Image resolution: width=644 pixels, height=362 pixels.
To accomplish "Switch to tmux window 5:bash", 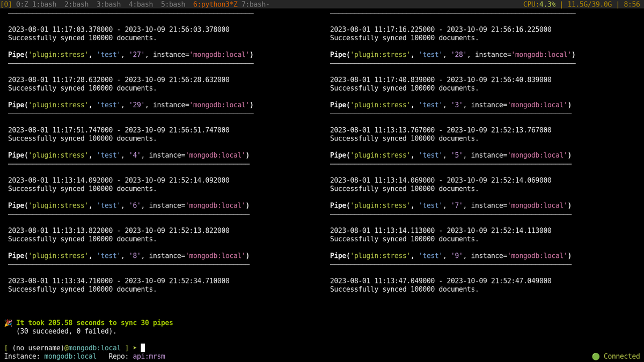I will tap(173, 4).
